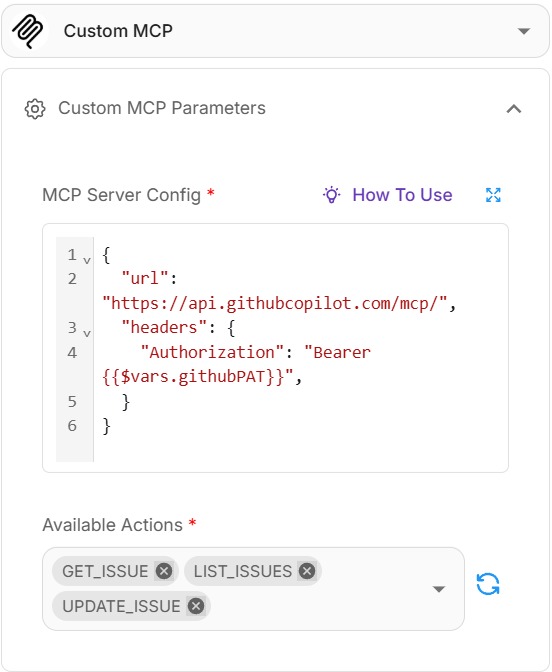Collapse the Custom MCP Parameters section
The height and width of the screenshot is (672, 552).
[x=514, y=109]
